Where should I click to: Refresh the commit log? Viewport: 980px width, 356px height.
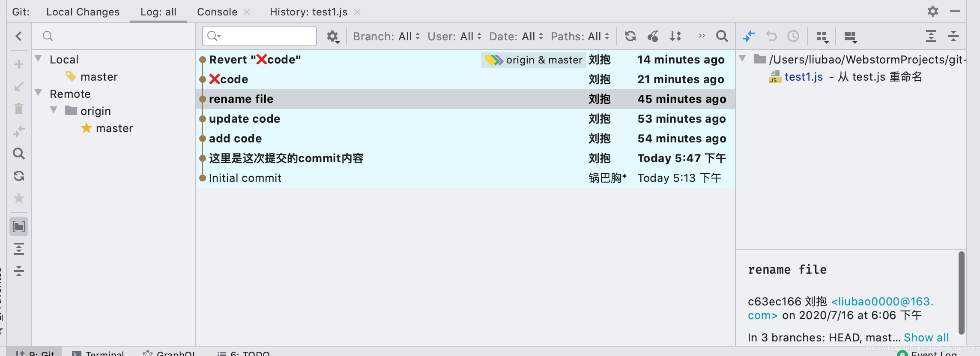(x=630, y=36)
